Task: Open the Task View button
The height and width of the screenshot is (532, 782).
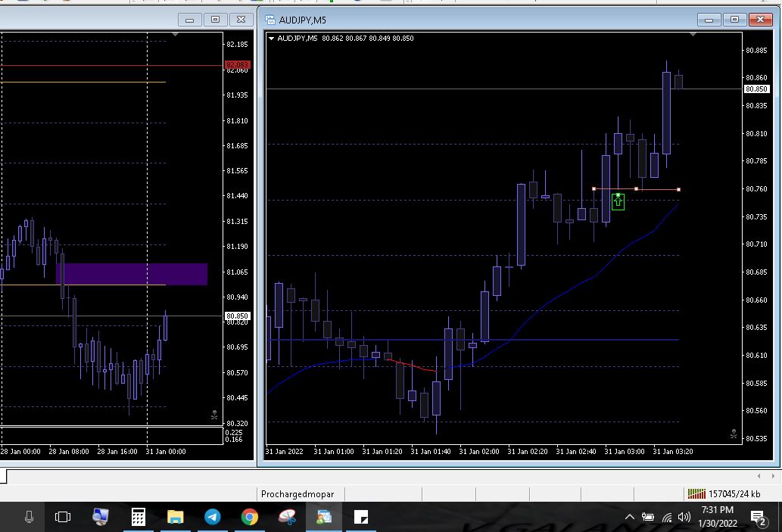Action: (63, 517)
